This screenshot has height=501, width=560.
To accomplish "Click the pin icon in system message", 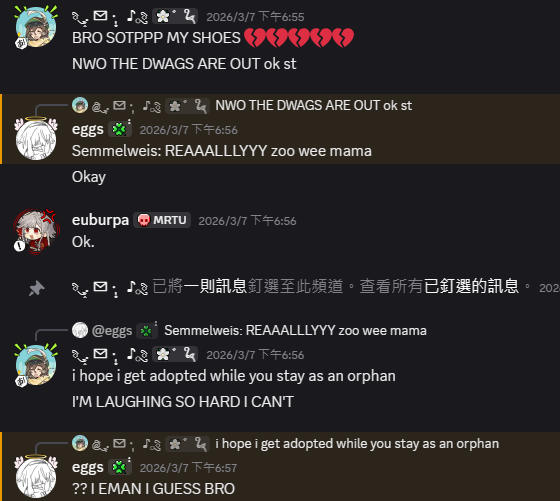I will (36, 288).
